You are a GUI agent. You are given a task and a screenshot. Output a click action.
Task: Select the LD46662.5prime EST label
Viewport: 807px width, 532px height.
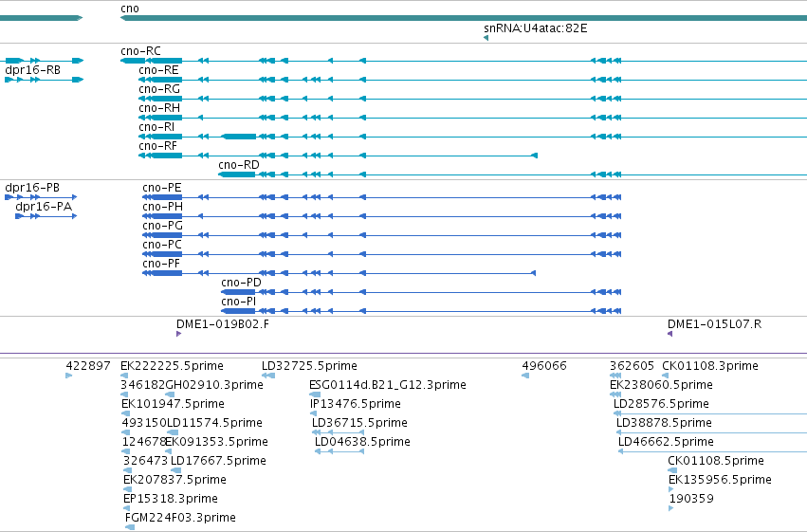[666, 442]
